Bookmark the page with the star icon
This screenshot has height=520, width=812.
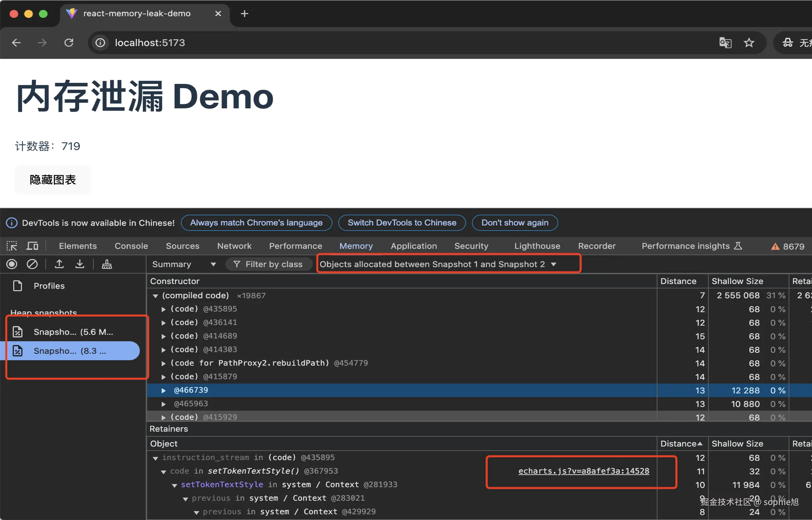(749, 43)
